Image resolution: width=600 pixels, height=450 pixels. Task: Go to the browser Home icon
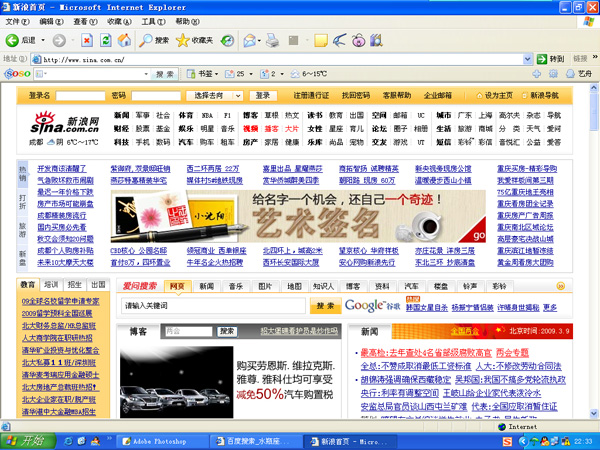tap(124, 40)
